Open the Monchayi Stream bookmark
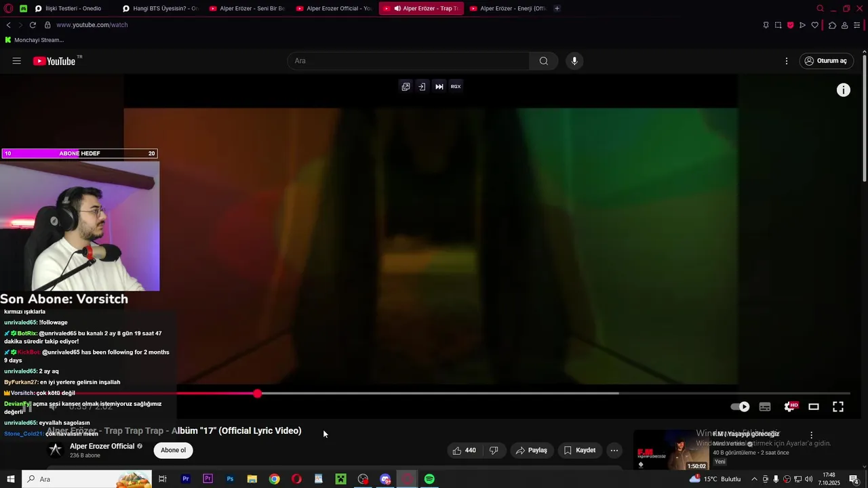 [34, 40]
